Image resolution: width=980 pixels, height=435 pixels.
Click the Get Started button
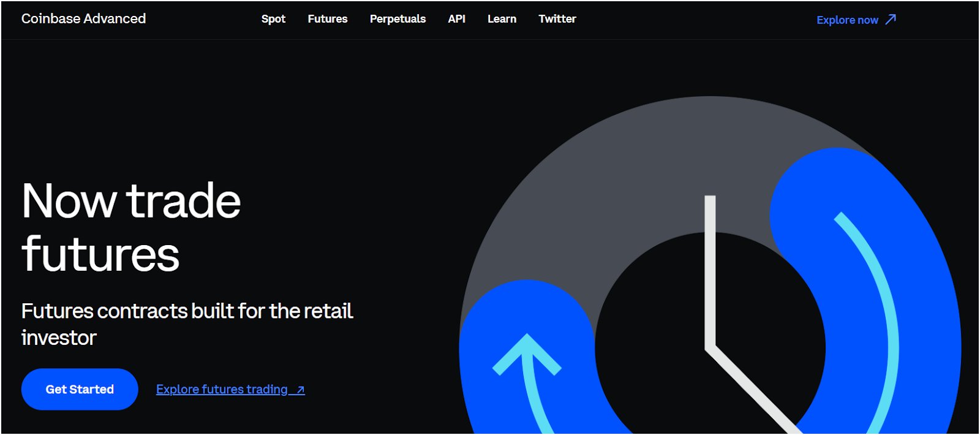point(80,389)
